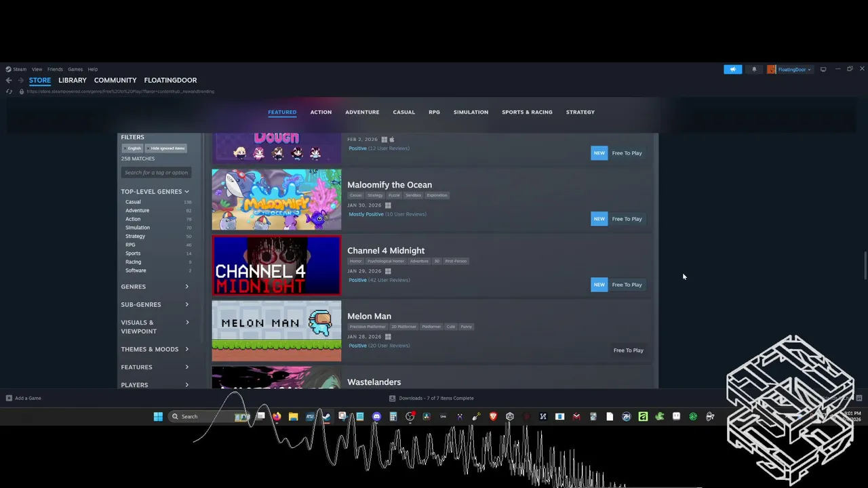Open the FLOATINGDOOR profile tab
Screen dimensions: 868x488
click(x=170, y=80)
